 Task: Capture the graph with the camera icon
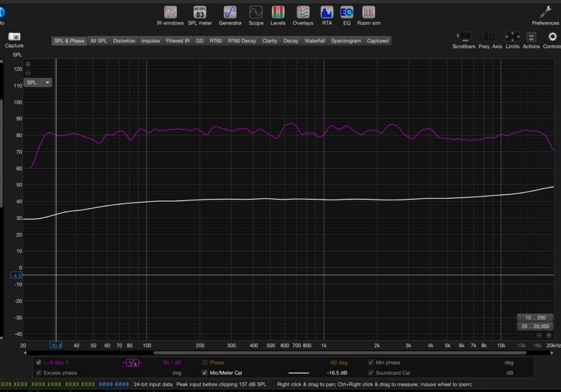[14, 40]
